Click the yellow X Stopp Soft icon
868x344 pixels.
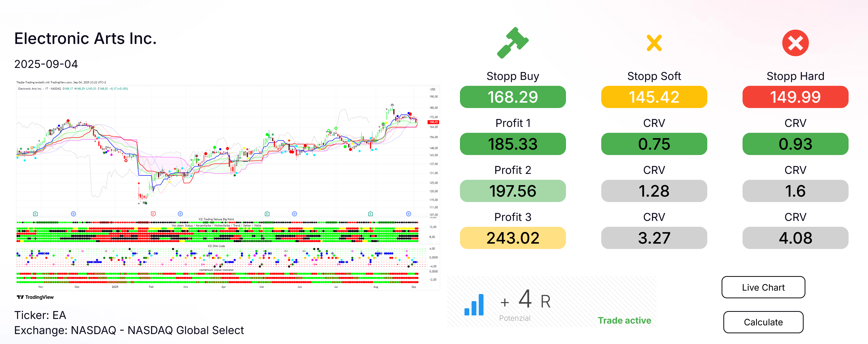click(654, 43)
